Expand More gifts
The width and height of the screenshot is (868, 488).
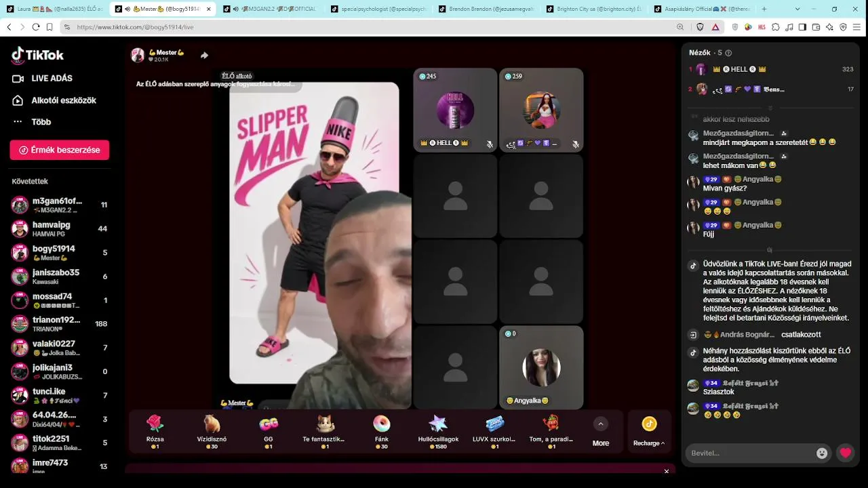601,432
